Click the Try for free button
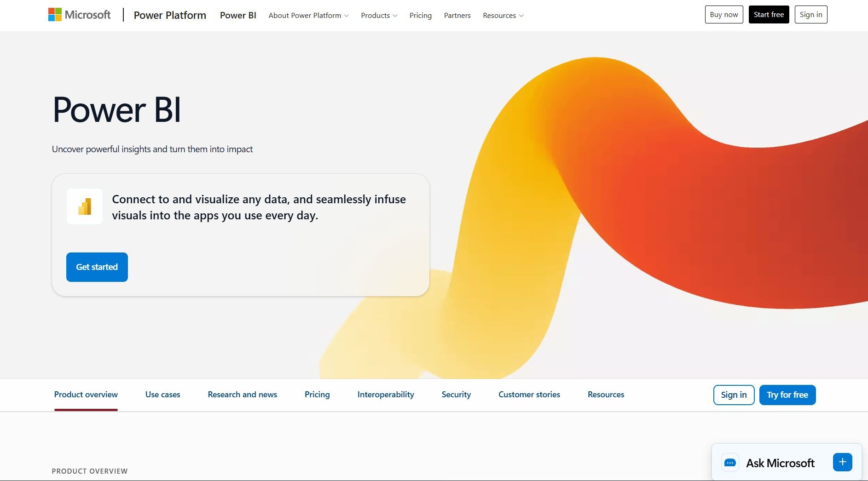 [x=787, y=395]
